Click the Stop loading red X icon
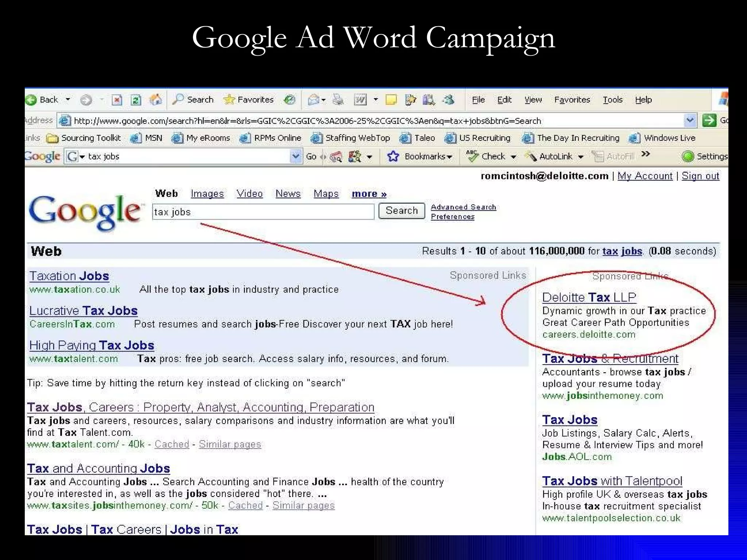 pyautogui.click(x=117, y=100)
